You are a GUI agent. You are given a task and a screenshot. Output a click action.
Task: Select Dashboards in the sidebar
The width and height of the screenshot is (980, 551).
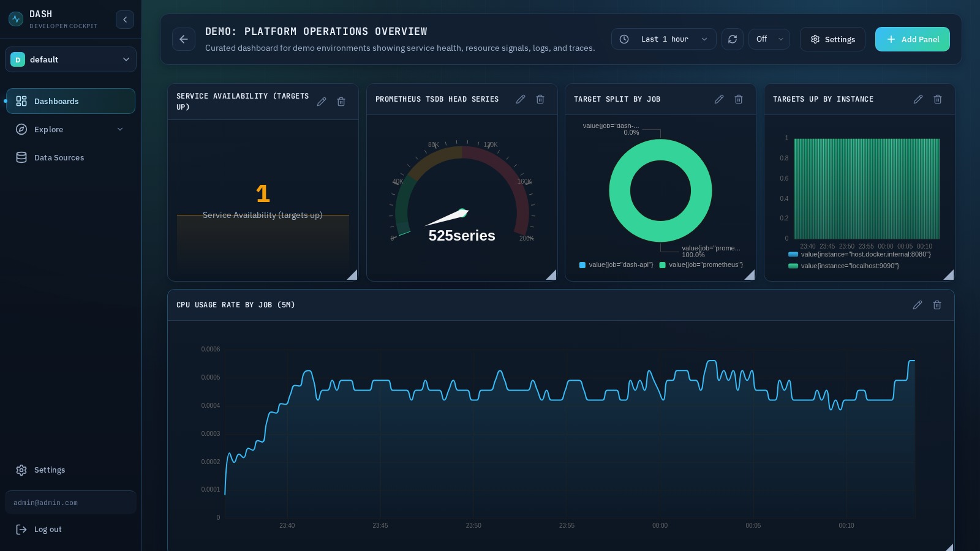[56, 101]
